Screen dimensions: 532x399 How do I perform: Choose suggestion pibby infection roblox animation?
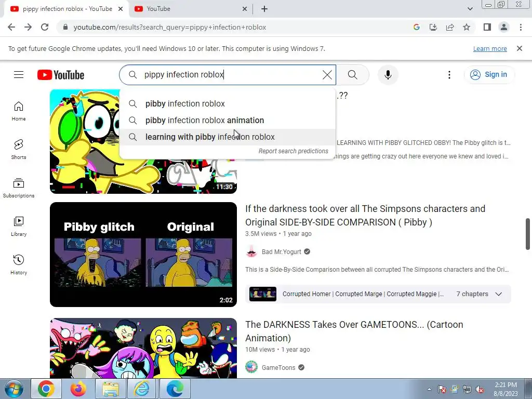click(x=228, y=120)
